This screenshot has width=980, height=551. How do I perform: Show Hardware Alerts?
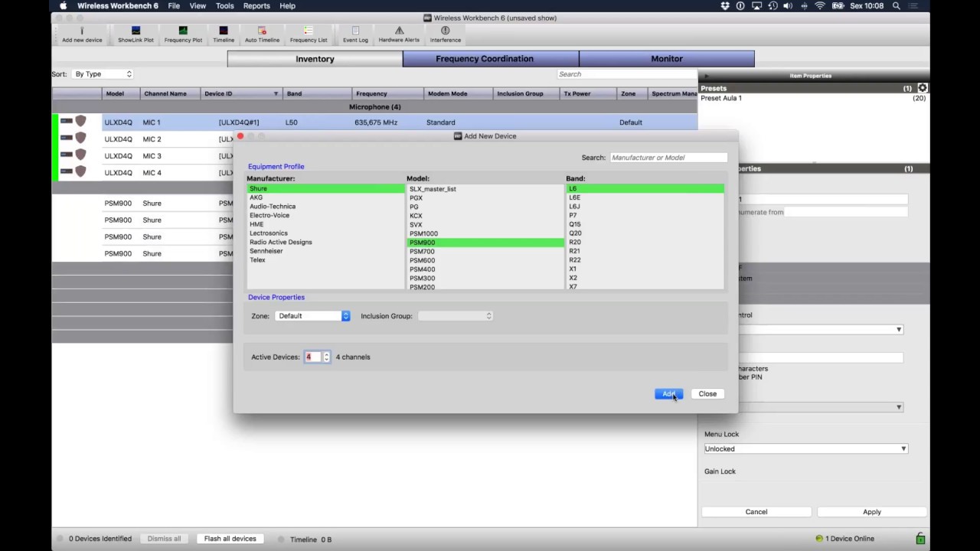[x=399, y=34]
